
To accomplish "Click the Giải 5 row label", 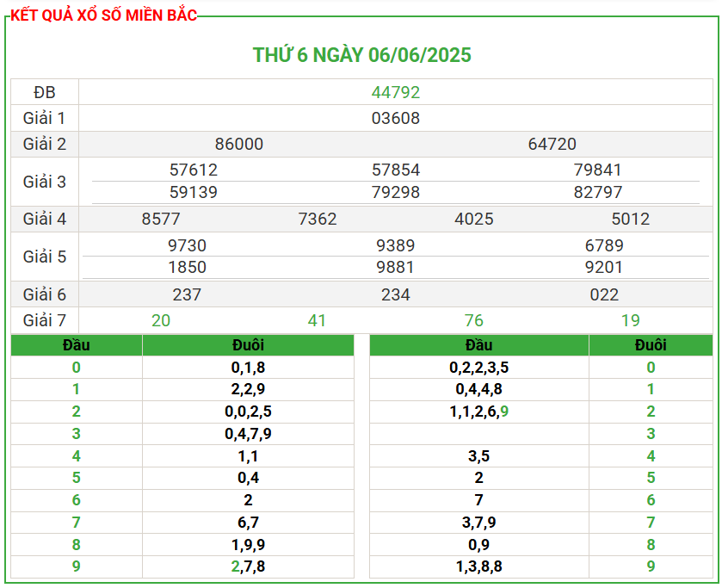I will [45, 257].
